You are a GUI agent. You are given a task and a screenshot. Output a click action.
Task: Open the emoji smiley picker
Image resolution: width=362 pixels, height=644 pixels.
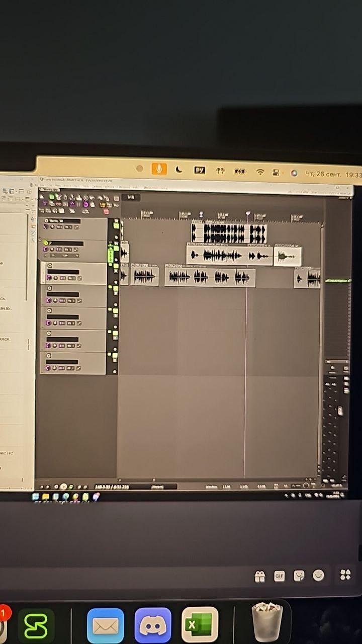click(x=319, y=575)
